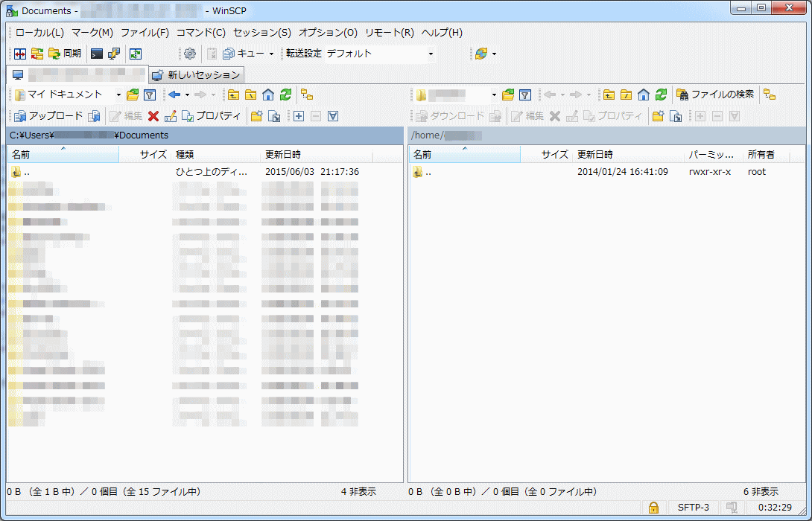Open the ヘルプ(H) menu

[x=442, y=33]
